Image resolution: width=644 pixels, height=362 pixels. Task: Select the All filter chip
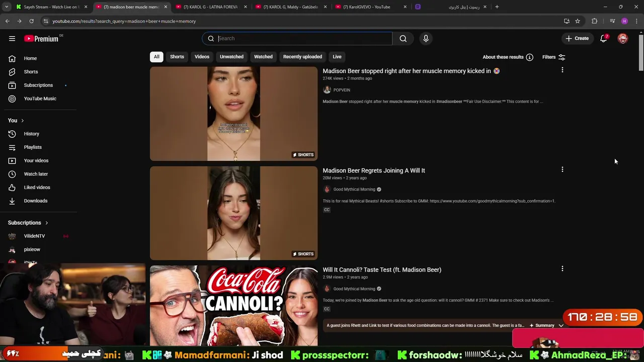[156, 57]
